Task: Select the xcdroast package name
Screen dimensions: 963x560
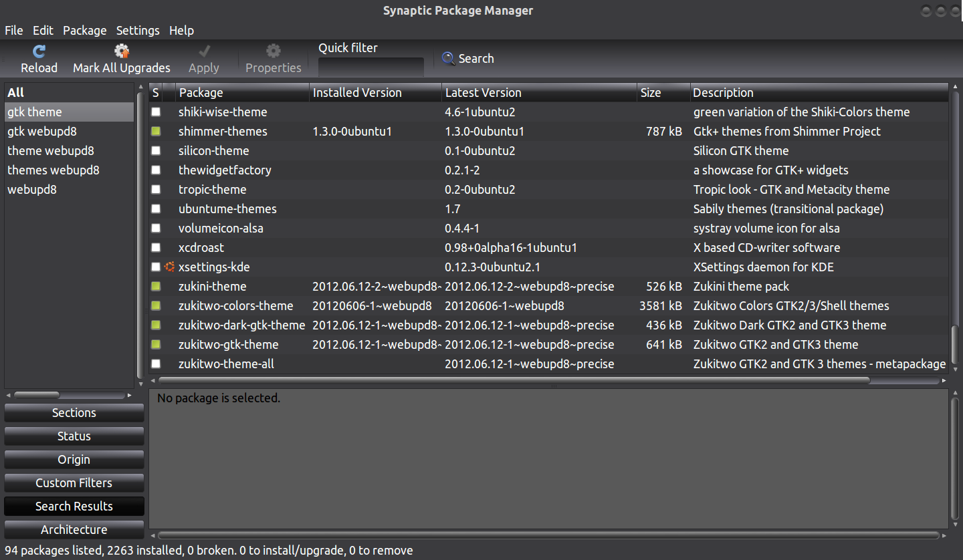Action: tap(201, 247)
